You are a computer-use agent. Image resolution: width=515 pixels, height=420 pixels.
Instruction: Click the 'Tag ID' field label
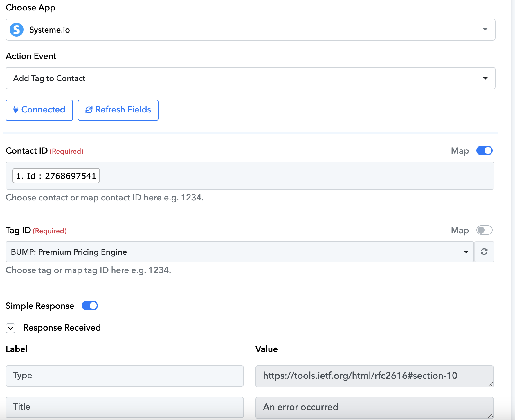point(18,230)
